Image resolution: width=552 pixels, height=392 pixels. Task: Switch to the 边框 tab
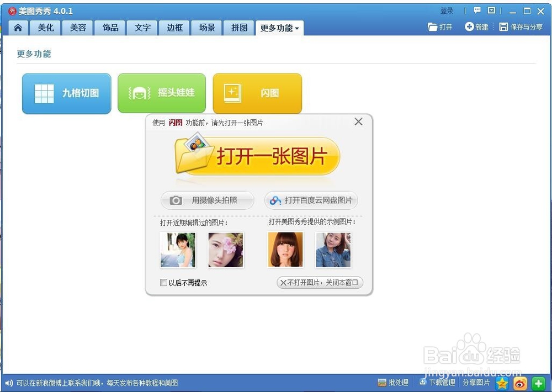(x=174, y=28)
